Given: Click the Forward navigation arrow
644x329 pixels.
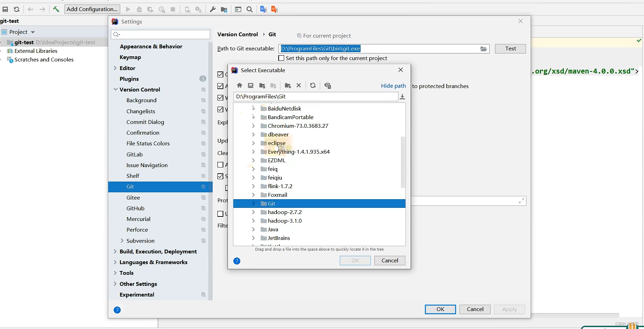Looking at the screenshot, I should [x=42, y=9].
